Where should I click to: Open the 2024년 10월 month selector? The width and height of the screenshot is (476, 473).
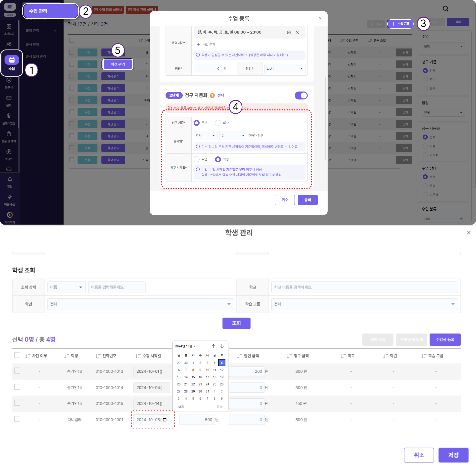click(185, 346)
